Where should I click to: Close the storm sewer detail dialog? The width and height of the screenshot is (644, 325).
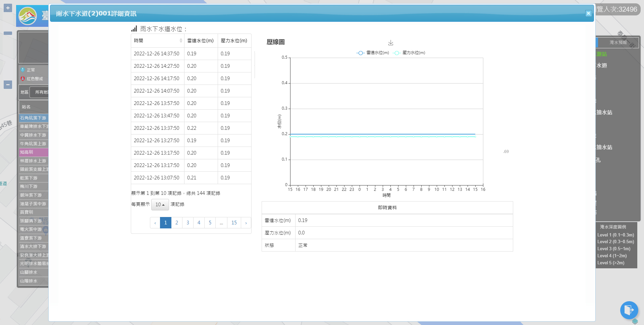tap(588, 13)
